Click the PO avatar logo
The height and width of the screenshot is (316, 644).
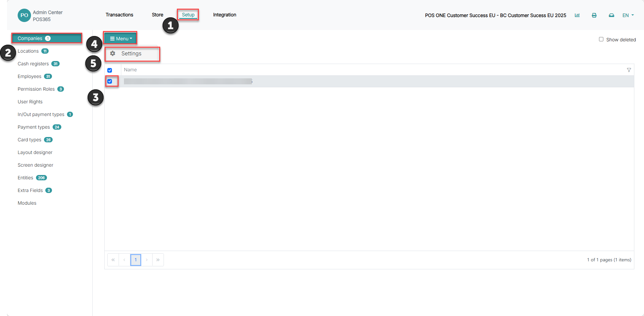tap(24, 15)
